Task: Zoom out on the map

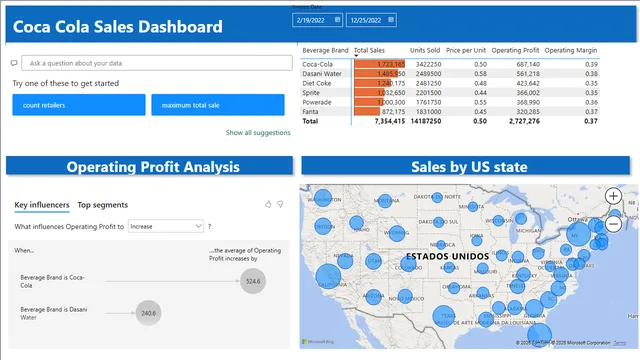Action: (613, 224)
